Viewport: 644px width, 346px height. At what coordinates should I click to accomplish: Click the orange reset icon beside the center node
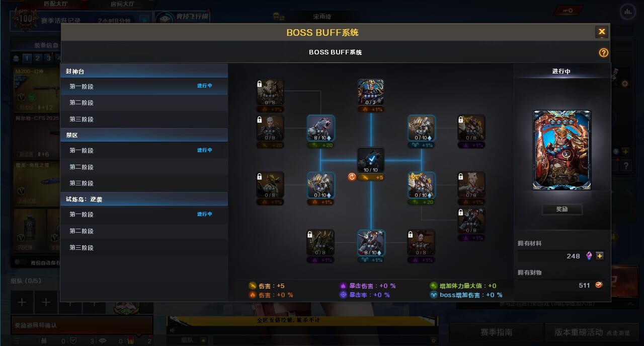[x=352, y=177]
